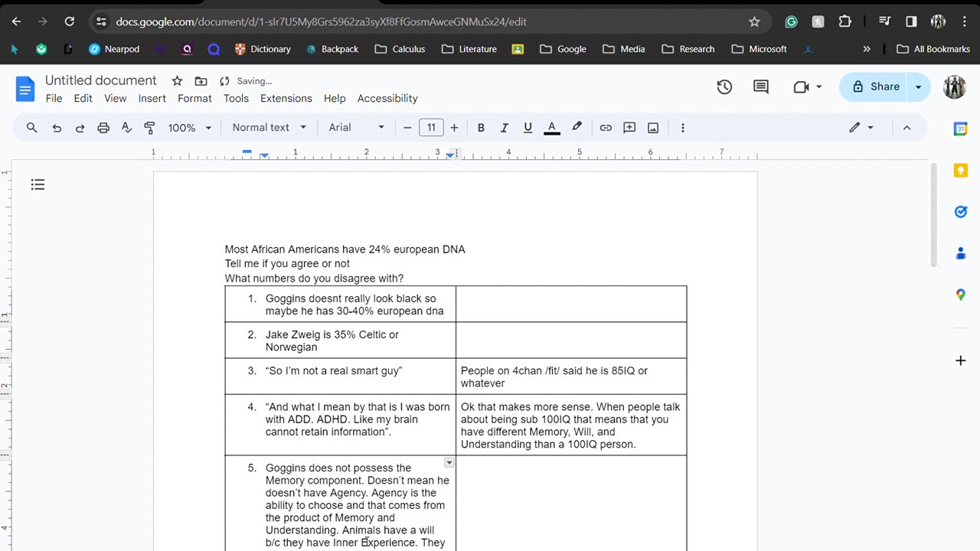Open Google Keep in side panel
The height and width of the screenshot is (551, 980).
click(961, 170)
